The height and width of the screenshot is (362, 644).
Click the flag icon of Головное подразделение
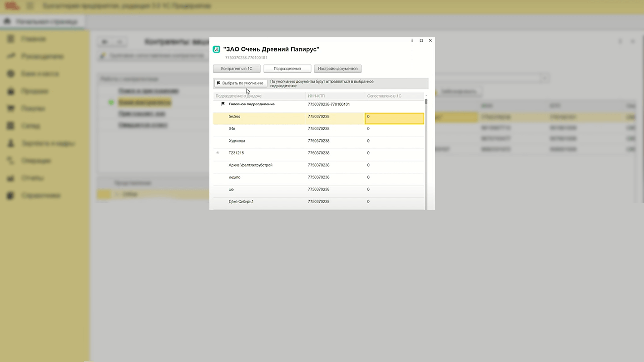223,104
